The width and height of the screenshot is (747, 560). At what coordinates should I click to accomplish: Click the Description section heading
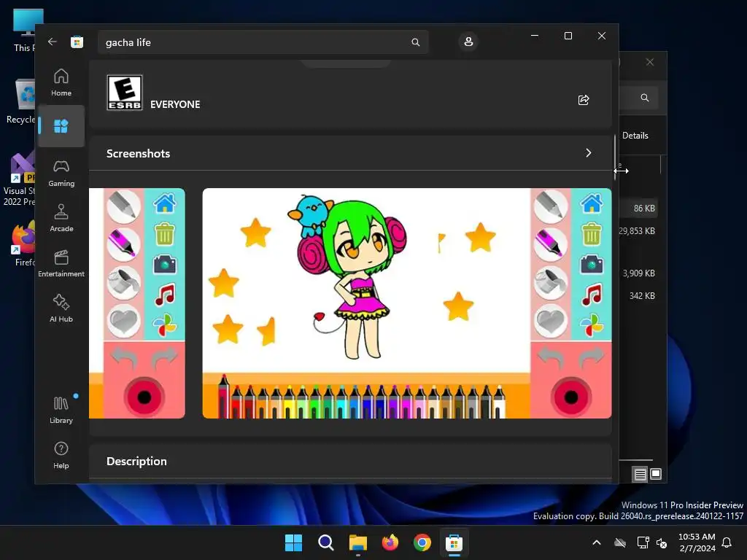(136, 461)
